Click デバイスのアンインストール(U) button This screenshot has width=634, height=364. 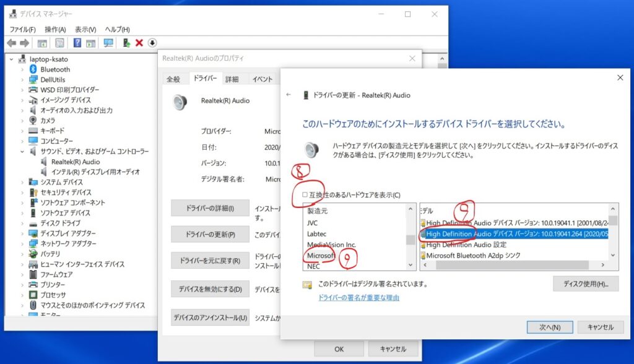210,318
